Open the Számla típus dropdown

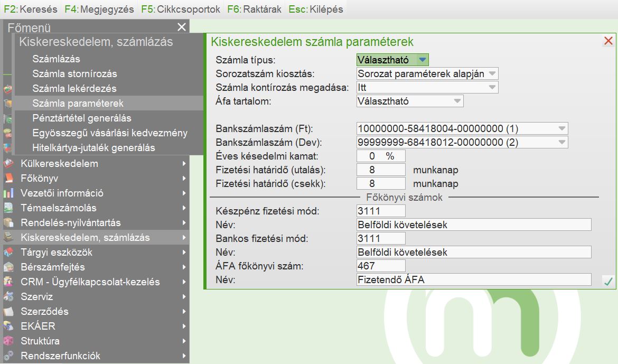(x=423, y=60)
